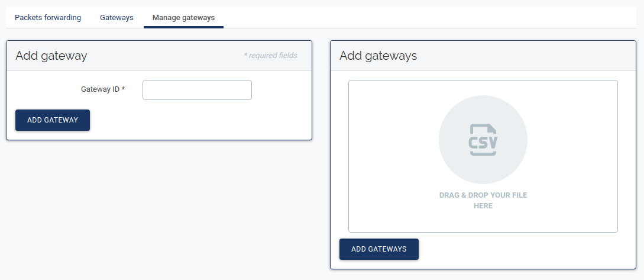Click the word "HERE" in the dropzone
The height and width of the screenshot is (280, 644).
pos(483,206)
